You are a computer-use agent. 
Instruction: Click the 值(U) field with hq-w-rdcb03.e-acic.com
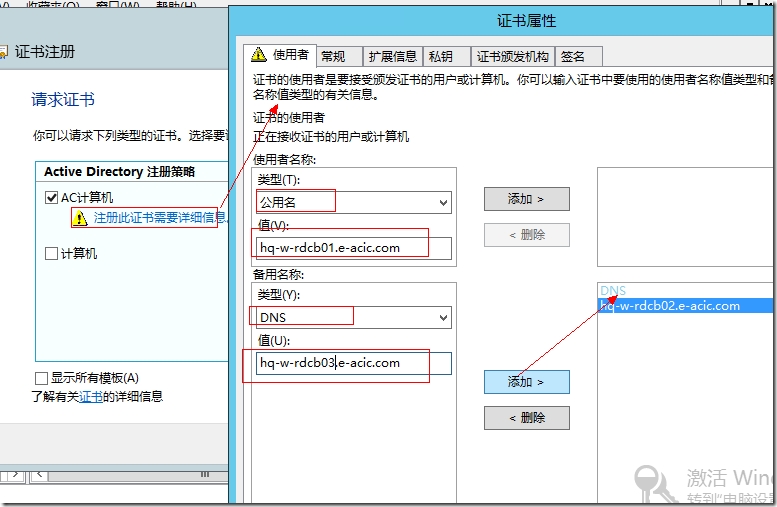(354, 363)
